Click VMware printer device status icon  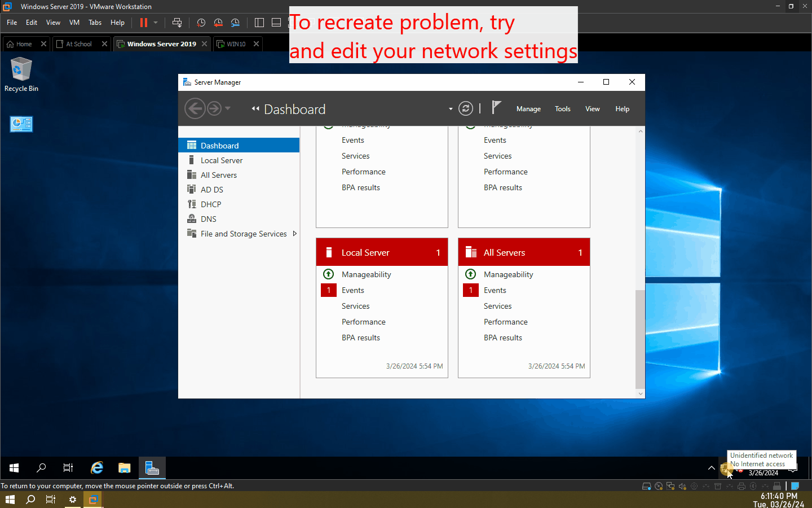pos(742,486)
